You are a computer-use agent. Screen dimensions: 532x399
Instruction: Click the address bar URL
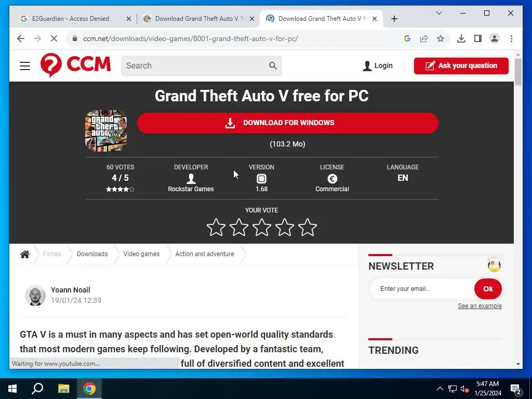[x=190, y=38]
